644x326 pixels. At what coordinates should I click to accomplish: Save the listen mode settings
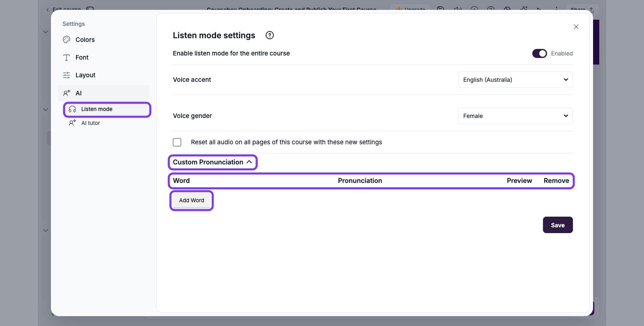(x=558, y=225)
